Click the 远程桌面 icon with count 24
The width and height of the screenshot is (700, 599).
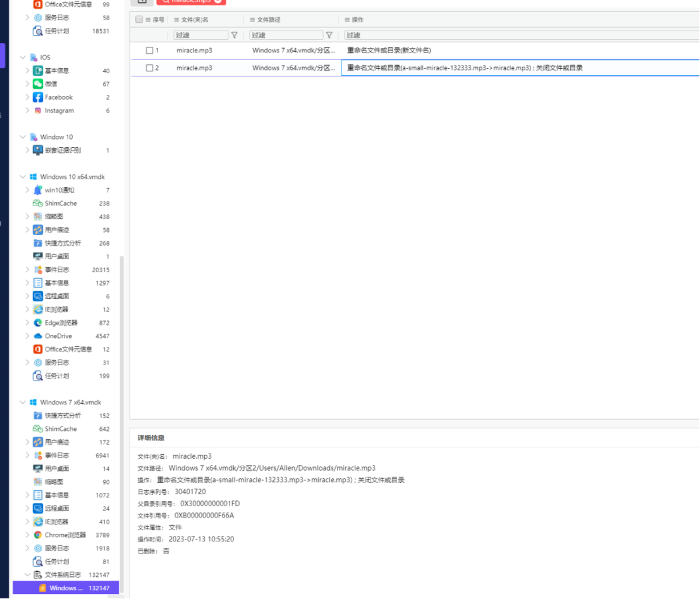click(38, 508)
